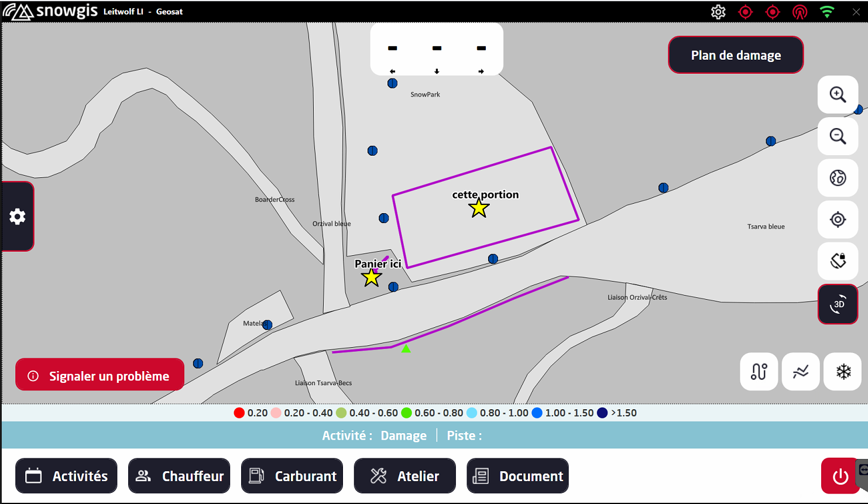The image size is (868, 504).
Task: Click the globe map layer icon
Action: pyautogui.click(x=838, y=178)
